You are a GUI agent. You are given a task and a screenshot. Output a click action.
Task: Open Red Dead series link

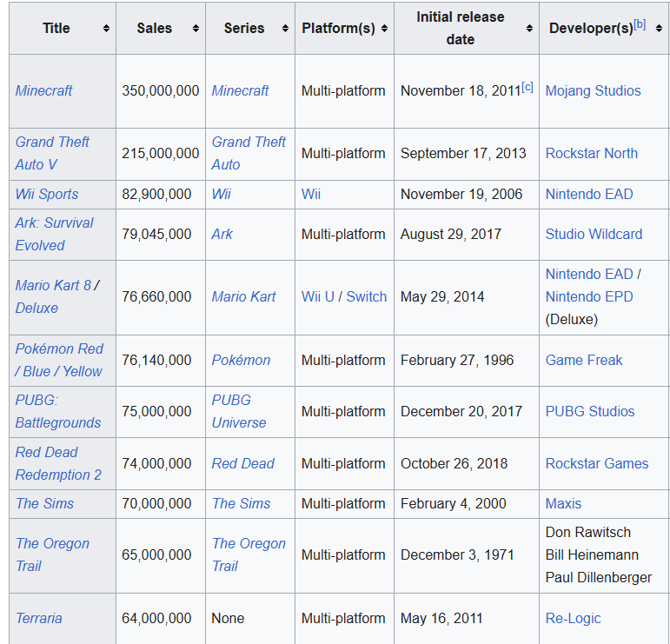[x=243, y=464]
